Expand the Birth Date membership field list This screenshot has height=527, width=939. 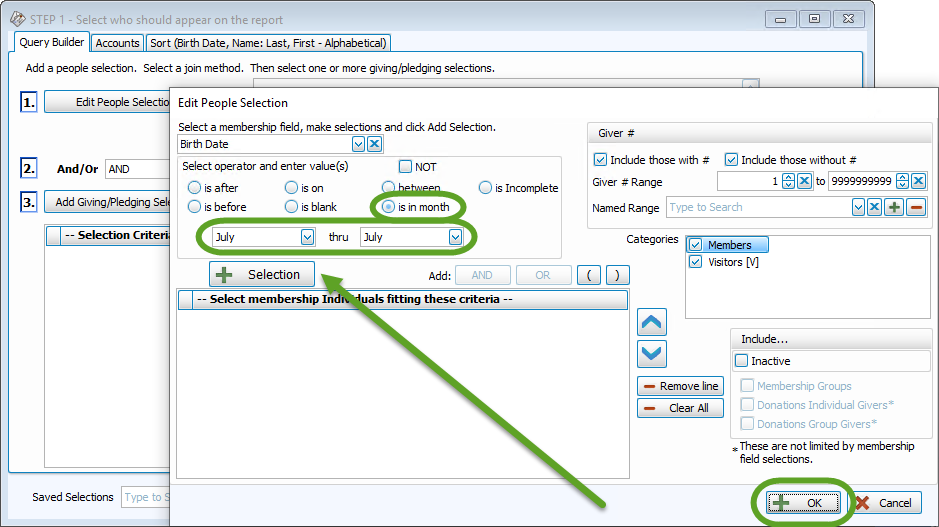tap(358, 144)
